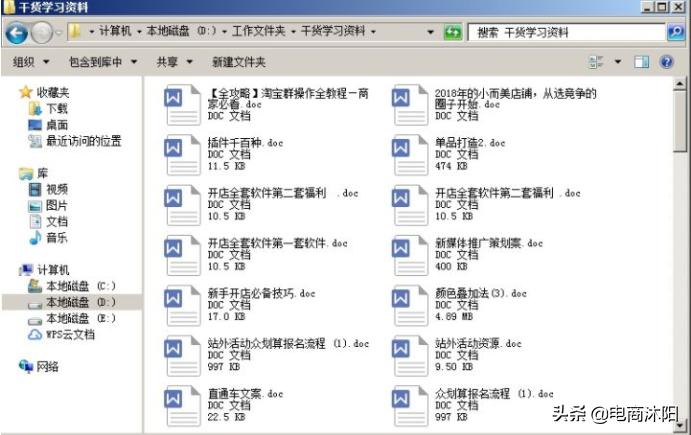Click file name 插件千百种.doc
Screen dimensions: 691x435
245,143
